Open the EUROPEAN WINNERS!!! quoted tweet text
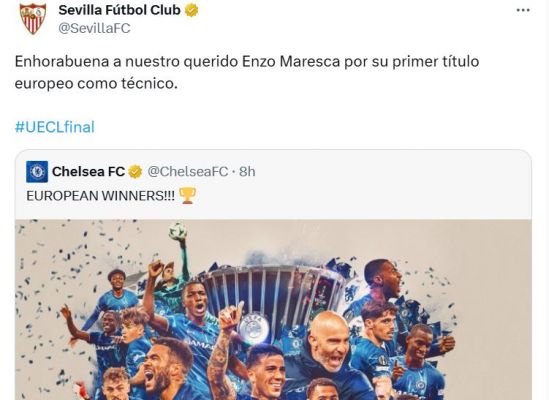 click(100, 196)
